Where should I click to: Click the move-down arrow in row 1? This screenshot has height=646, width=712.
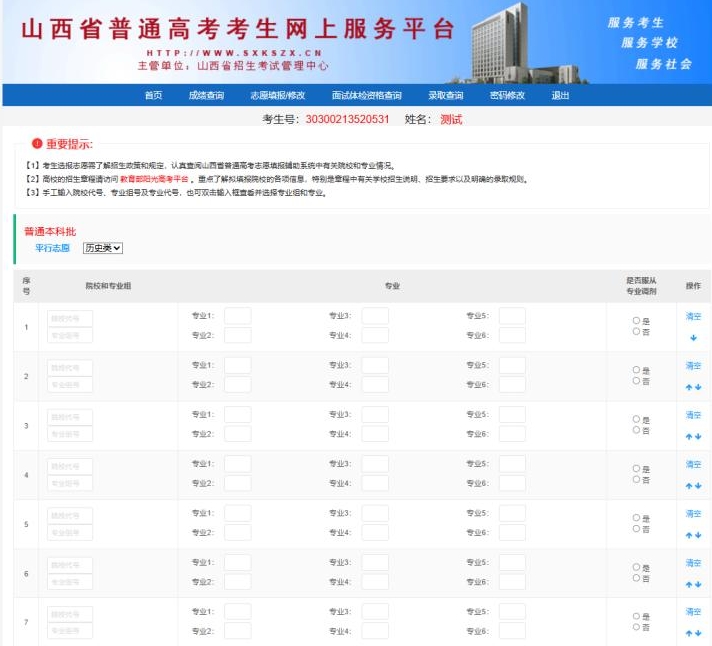[x=693, y=337]
